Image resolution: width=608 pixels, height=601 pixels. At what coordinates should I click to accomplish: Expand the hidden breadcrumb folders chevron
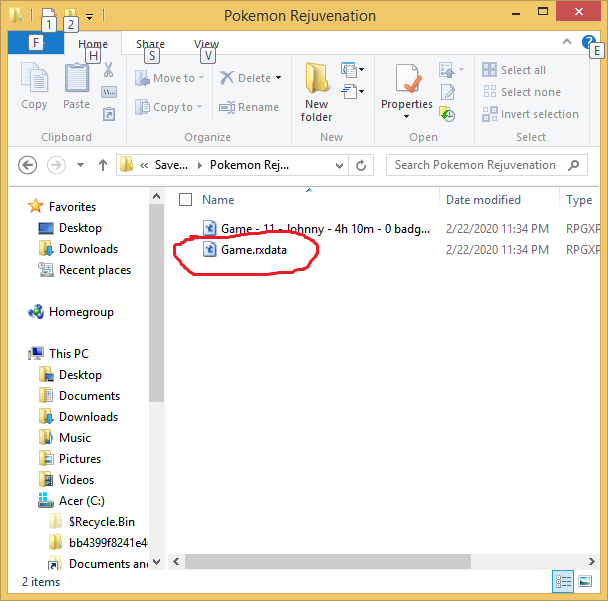click(144, 166)
